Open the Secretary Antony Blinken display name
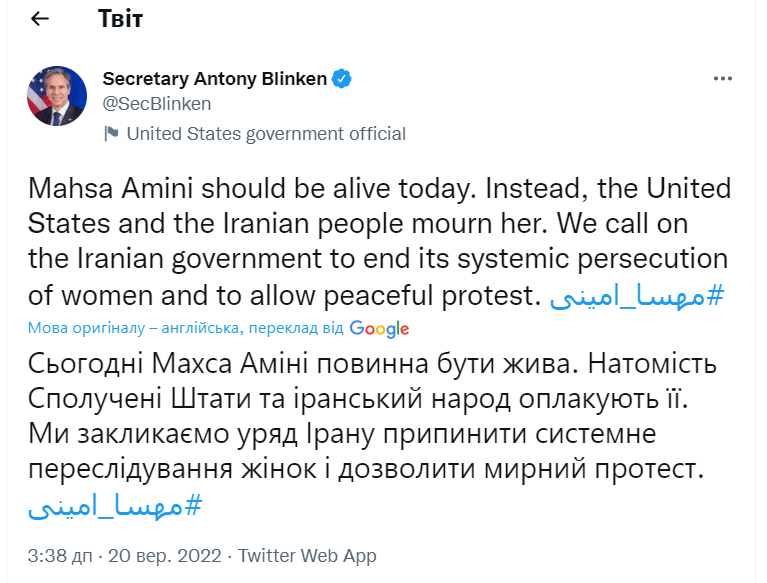This screenshot has width=767, height=583. coord(215,79)
